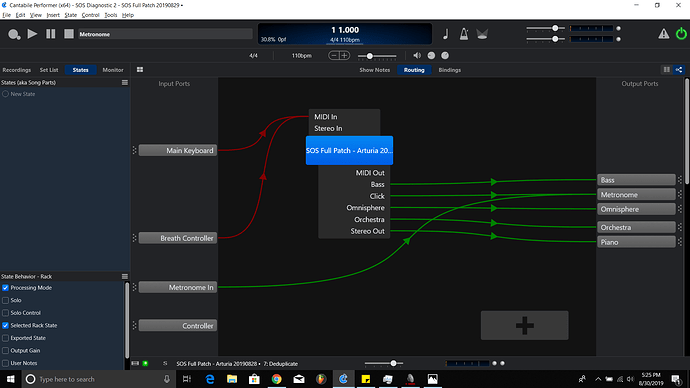Select the Routing tab
This screenshot has width=690, height=388.
[414, 70]
